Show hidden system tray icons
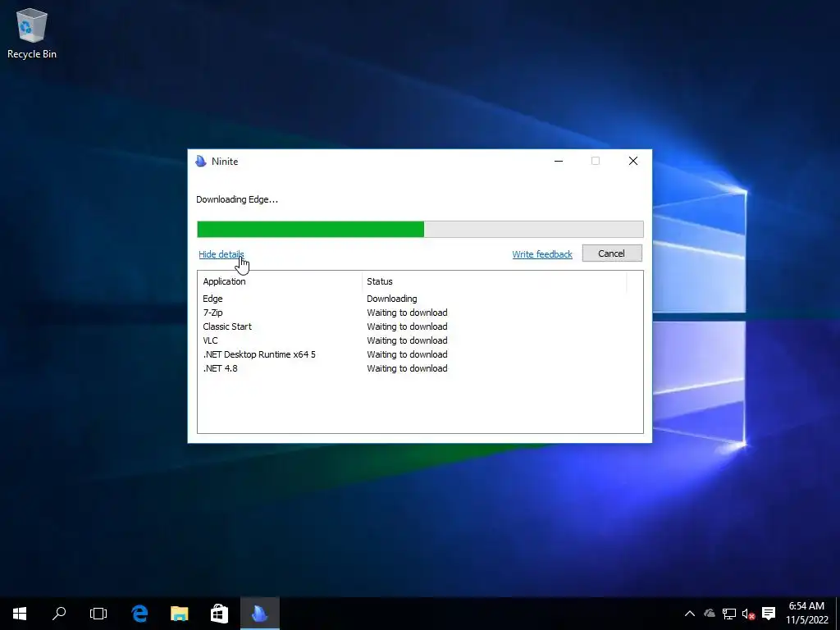840x630 pixels. click(689, 614)
